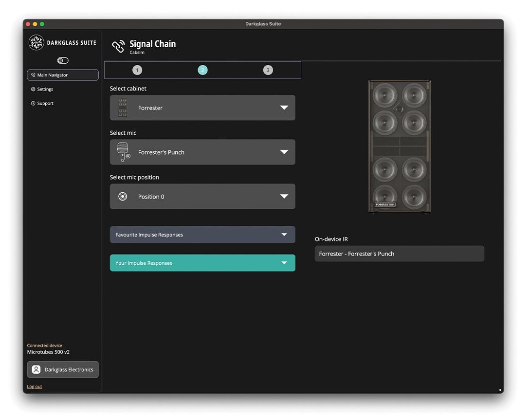Viewport: 529px width, 420px height.
Task: Open Main Navigator in sidebar
Action: point(63,75)
